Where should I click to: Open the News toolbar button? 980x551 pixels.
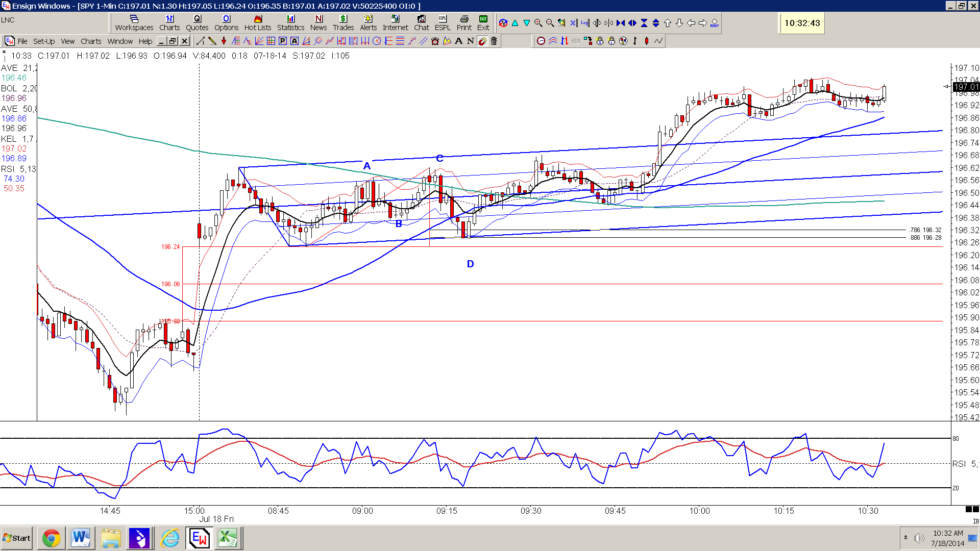coord(318,23)
